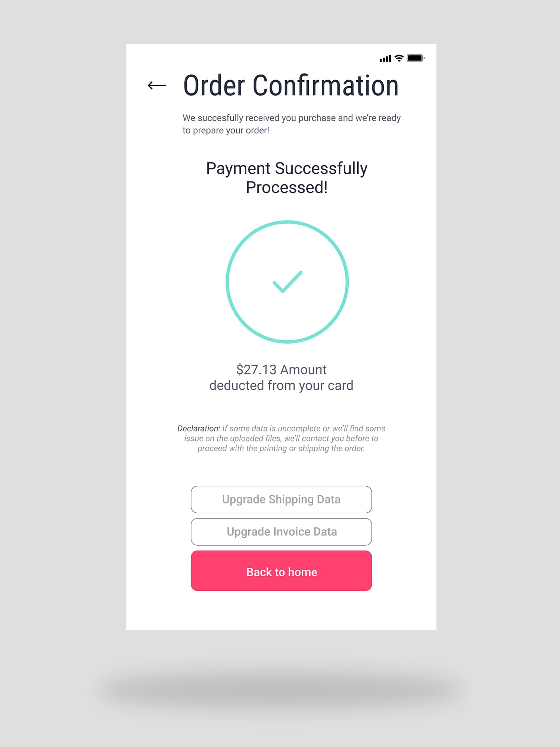Open Upgrade Shipping Data
This screenshot has width=560, height=747.
(281, 499)
